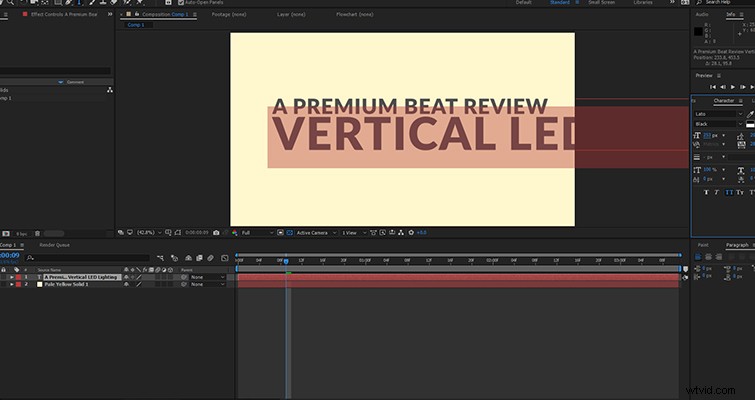Toggle All Caps text style

[729, 193]
